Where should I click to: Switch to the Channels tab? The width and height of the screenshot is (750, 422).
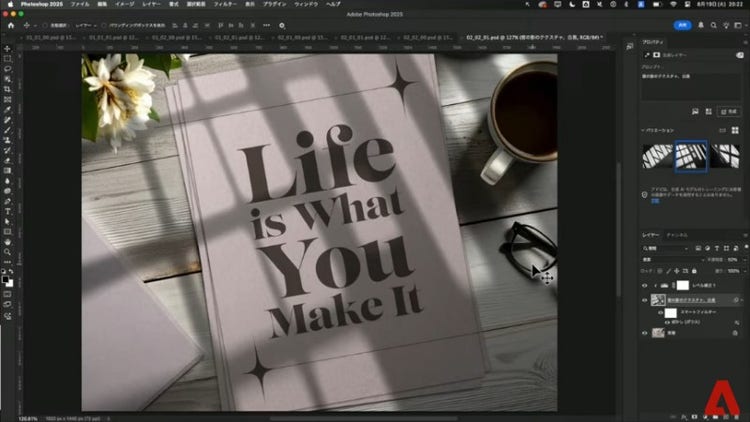click(x=677, y=235)
